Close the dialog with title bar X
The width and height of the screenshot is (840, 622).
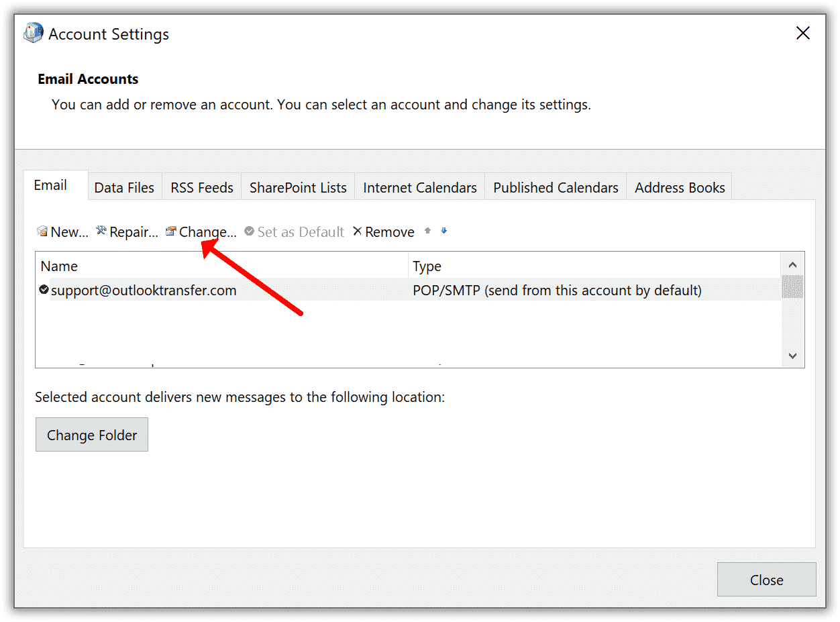point(802,33)
